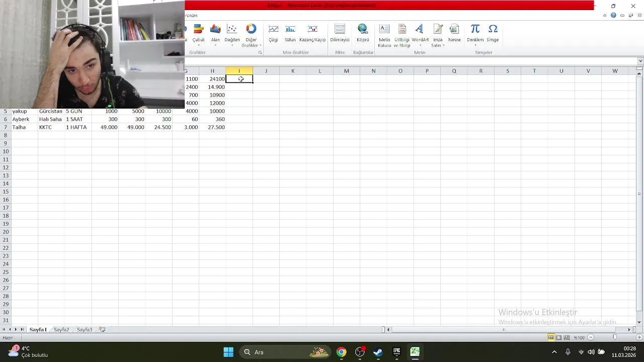Insert a Sütun column sparkline
The height and width of the screenshot is (362, 644).
coord(290,33)
